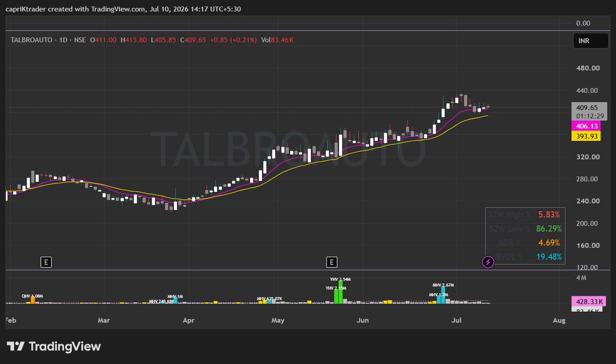Click the 320.00 price axis label
616x364 pixels.
588,157
